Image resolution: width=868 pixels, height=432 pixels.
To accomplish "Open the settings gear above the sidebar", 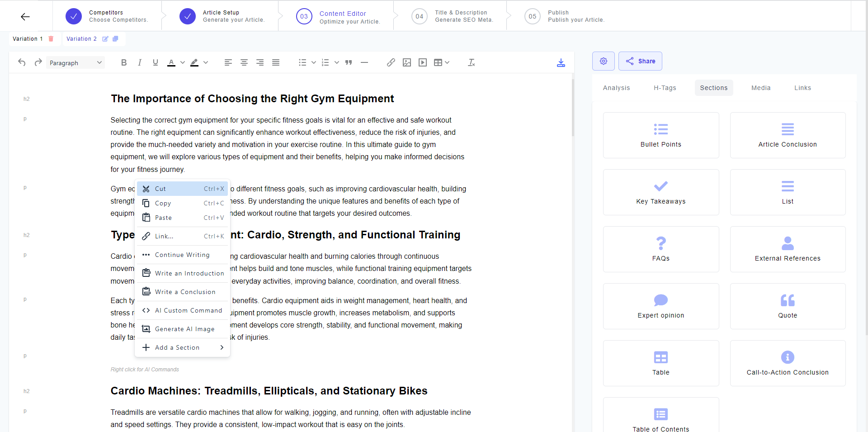I will [604, 61].
